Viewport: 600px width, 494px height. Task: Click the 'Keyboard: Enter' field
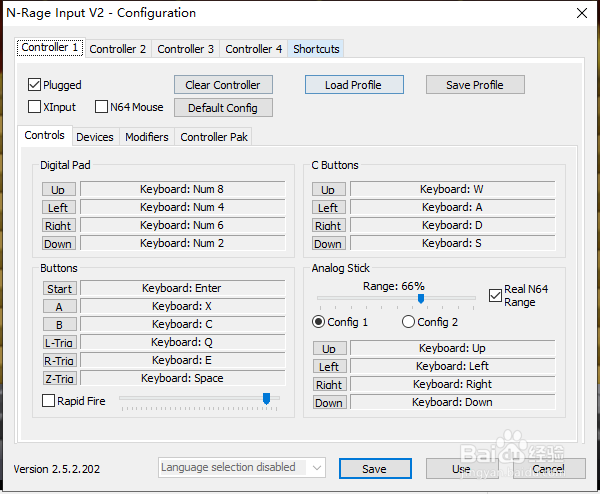click(183, 288)
